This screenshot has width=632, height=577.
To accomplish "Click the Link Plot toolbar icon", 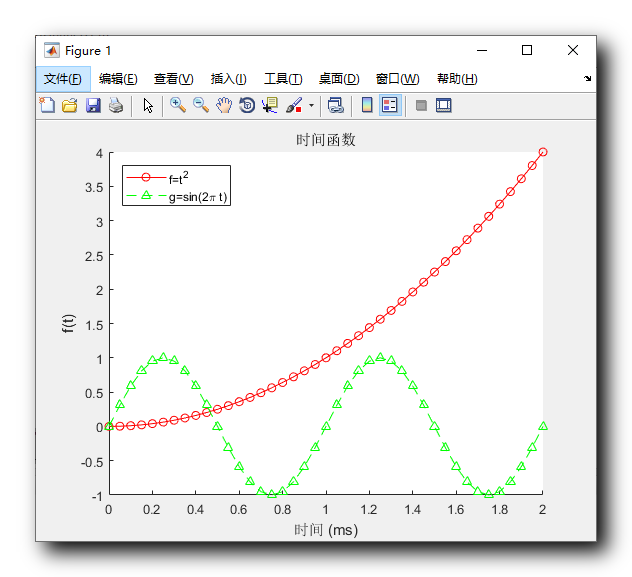I will pos(335,106).
